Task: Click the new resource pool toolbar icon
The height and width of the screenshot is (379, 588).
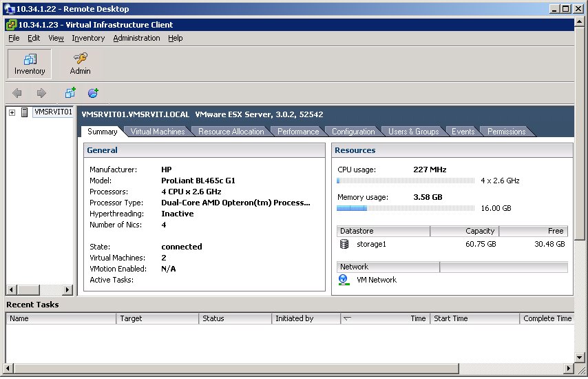Action: click(93, 93)
